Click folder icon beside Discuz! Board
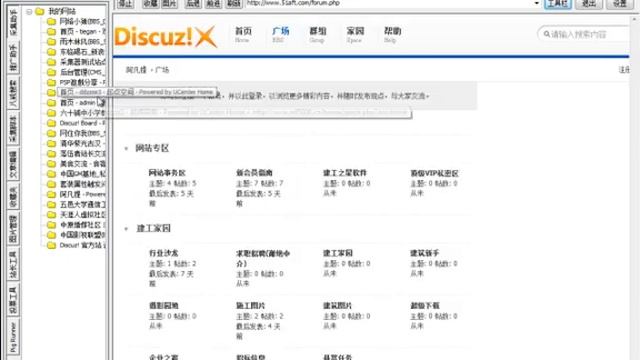Screen dimensions: 640x360 (51, 123)
